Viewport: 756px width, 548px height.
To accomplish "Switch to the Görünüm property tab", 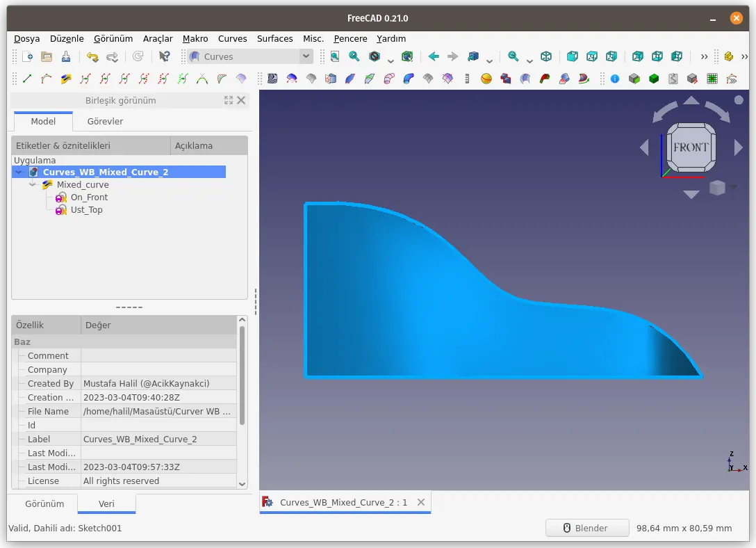I will pos(44,503).
